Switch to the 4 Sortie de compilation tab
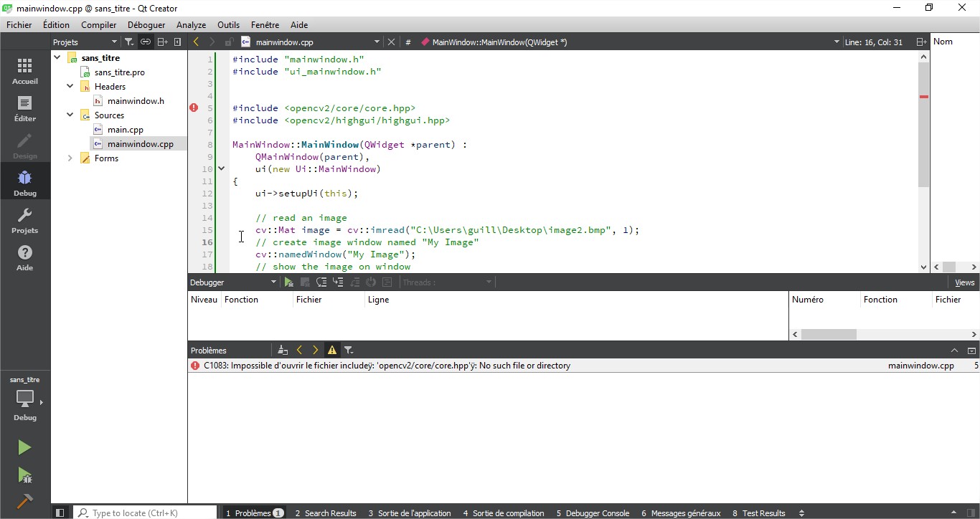Viewport: 980px width, 519px height. point(503,513)
